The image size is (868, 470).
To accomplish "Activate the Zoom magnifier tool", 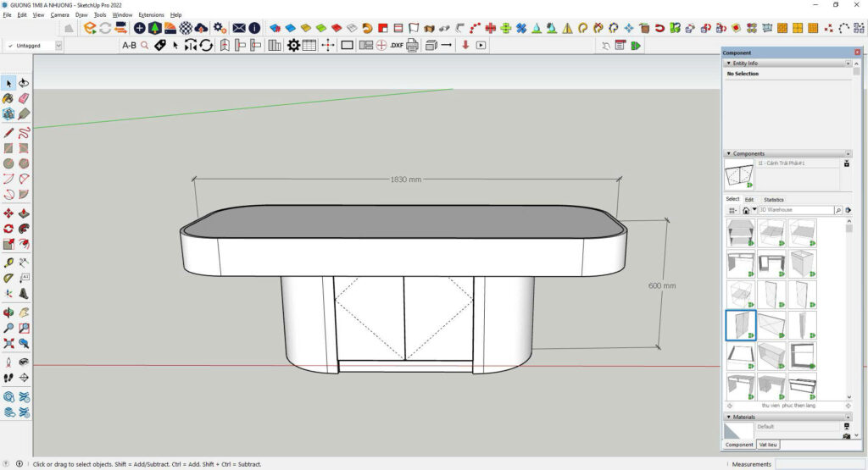I will [x=8, y=328].
